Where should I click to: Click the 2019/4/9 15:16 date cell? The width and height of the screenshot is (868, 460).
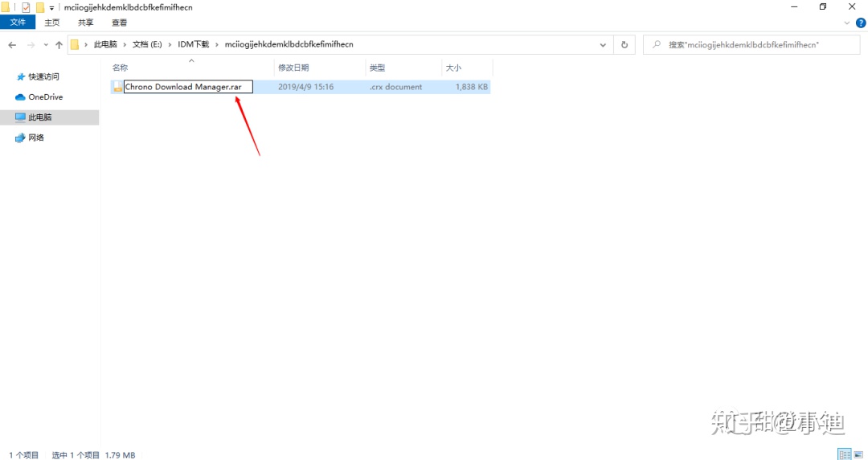click(x=305, y=87)
